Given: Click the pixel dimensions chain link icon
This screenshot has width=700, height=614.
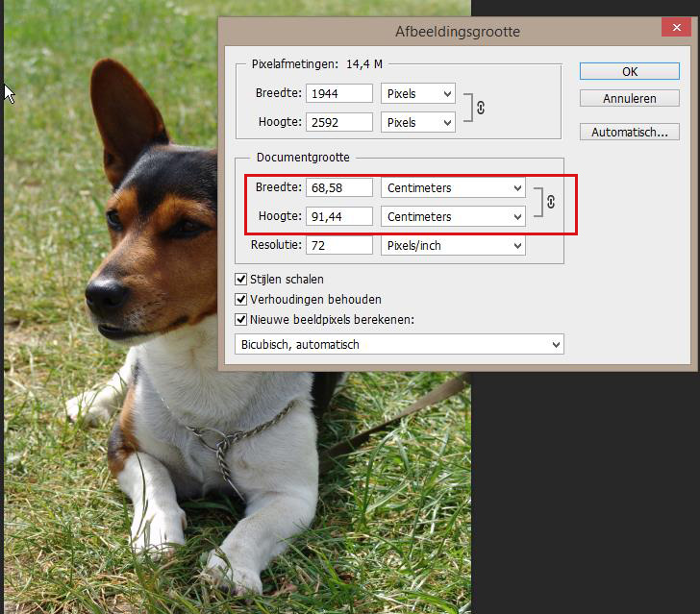Looking at the screenshot, I should click(481, 108).
